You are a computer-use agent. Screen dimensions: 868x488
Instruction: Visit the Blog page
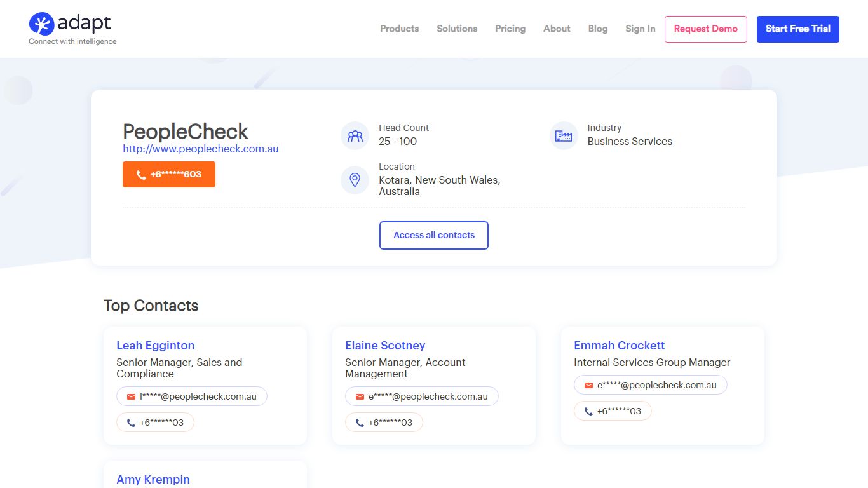coord(598,29)
